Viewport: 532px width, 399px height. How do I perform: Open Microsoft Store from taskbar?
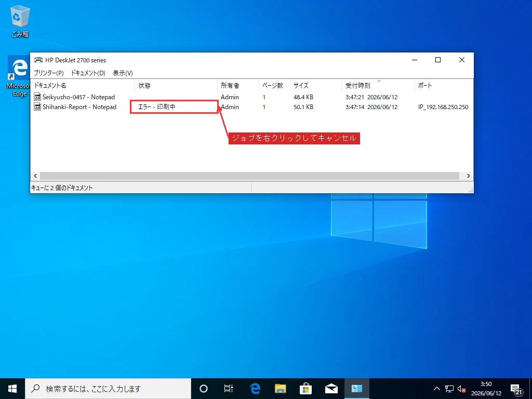click(x=305, y=389)
